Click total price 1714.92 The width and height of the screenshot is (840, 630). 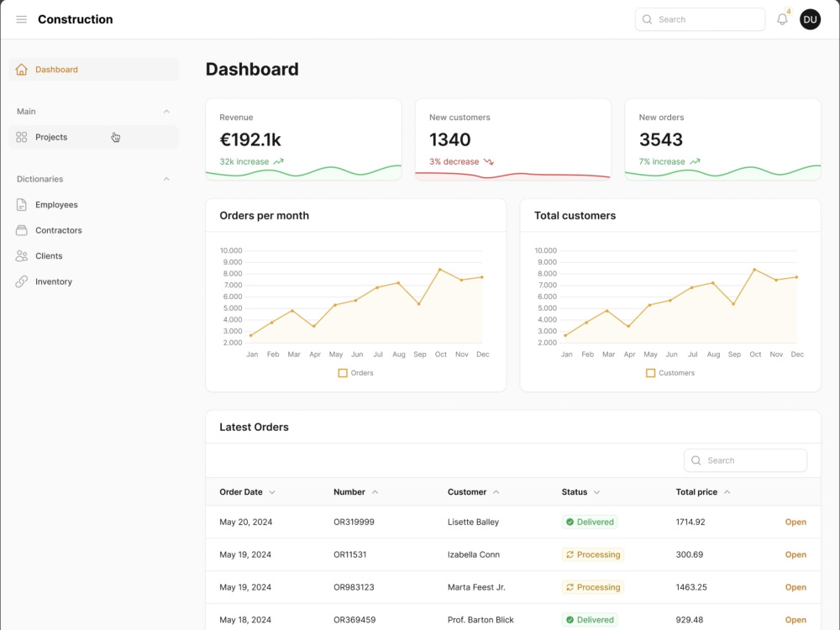pos(690,522)
